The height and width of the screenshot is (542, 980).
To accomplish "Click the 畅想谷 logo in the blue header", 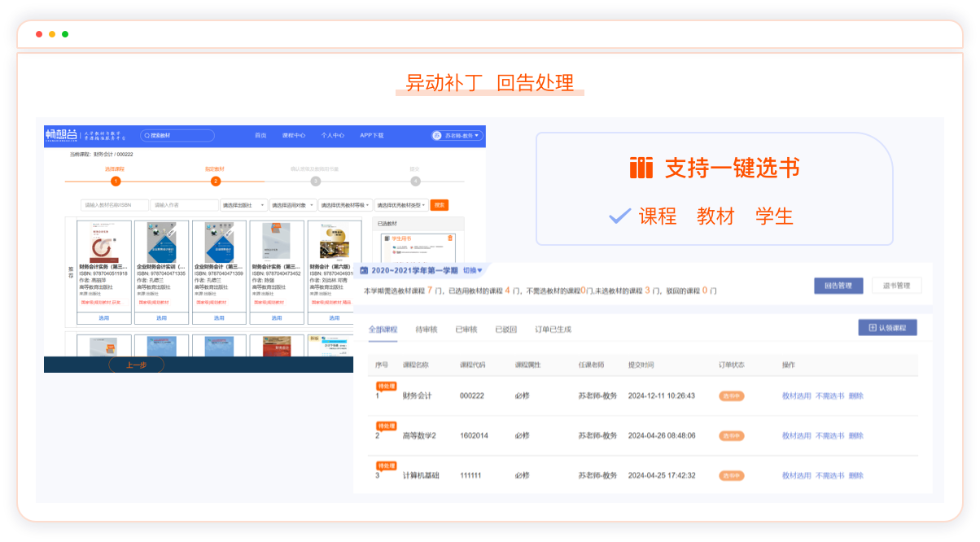I will pos(62,135).
